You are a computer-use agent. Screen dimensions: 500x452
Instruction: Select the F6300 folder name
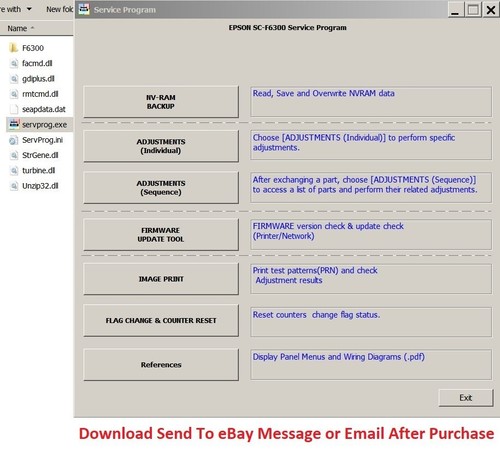point(33,48)
